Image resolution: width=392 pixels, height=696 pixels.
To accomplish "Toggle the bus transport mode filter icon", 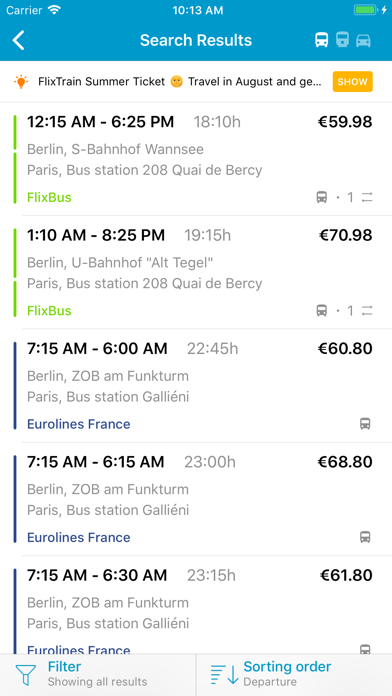I will [322, 40].
